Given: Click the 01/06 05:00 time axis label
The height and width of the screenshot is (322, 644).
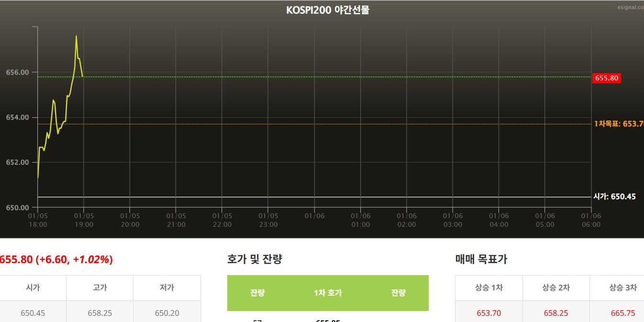Looking at the screenshot, I should pyautogui.click(x=544, y=220).
